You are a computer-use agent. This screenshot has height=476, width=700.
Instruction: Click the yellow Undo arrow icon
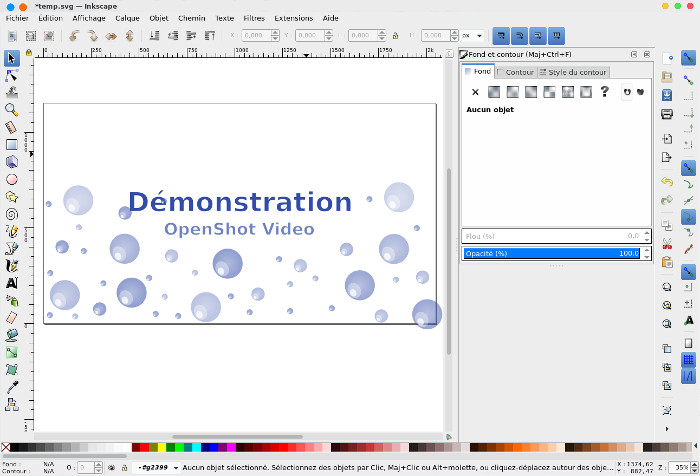point(667,182)
